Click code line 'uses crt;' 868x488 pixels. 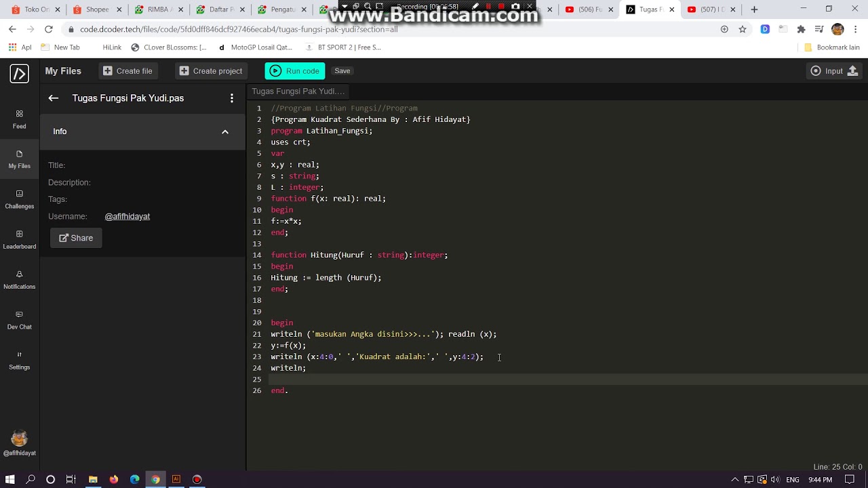click(290, 142)
